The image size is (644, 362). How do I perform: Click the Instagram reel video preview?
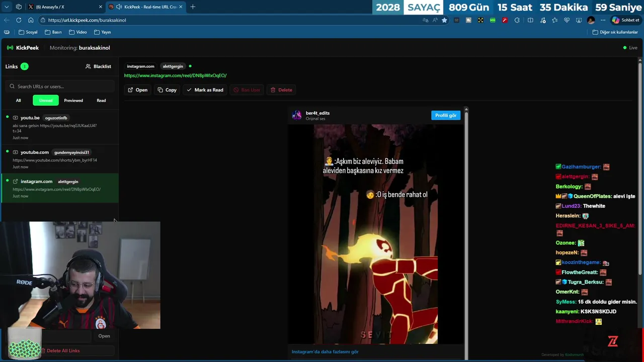[375, 234]
